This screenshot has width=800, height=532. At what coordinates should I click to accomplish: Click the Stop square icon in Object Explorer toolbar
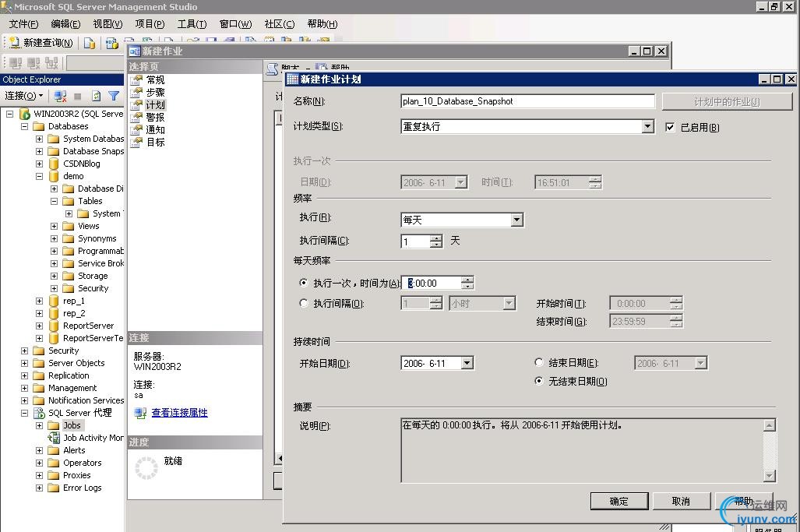tap(78, 96)
